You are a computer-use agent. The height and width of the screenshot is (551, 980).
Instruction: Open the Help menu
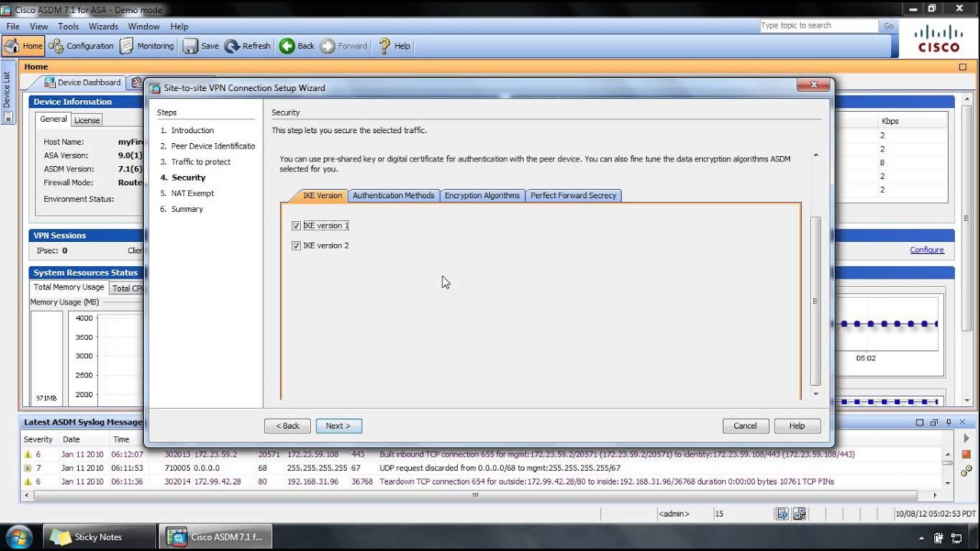pyautogui.click(x=179, y=26)
